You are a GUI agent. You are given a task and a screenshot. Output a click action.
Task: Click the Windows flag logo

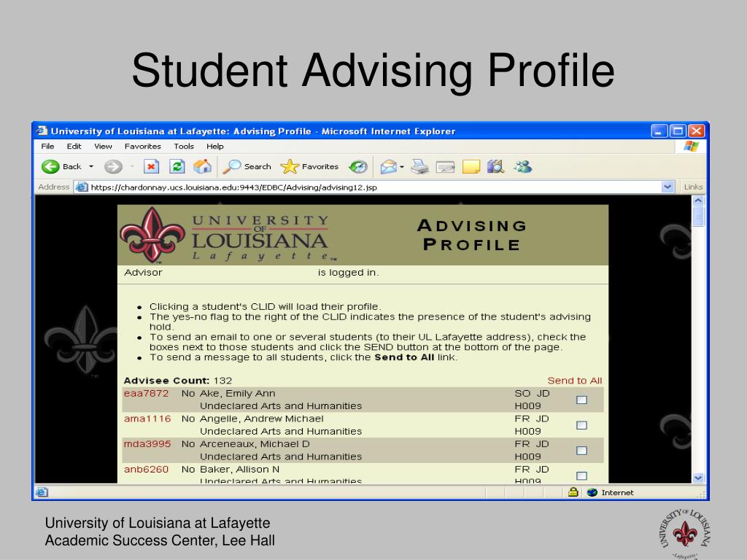[x=691, y=147]
